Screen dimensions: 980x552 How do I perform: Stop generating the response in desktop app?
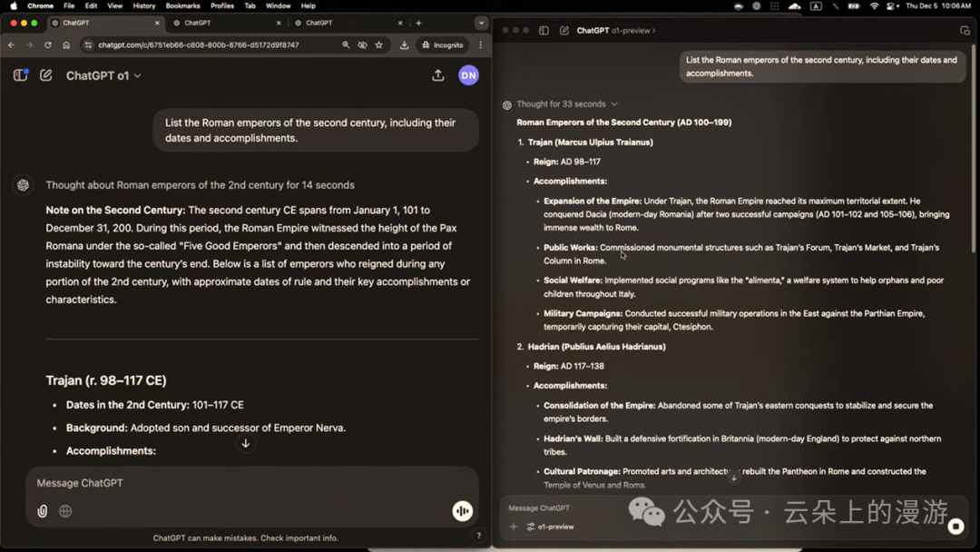click(x=955, y=527)
